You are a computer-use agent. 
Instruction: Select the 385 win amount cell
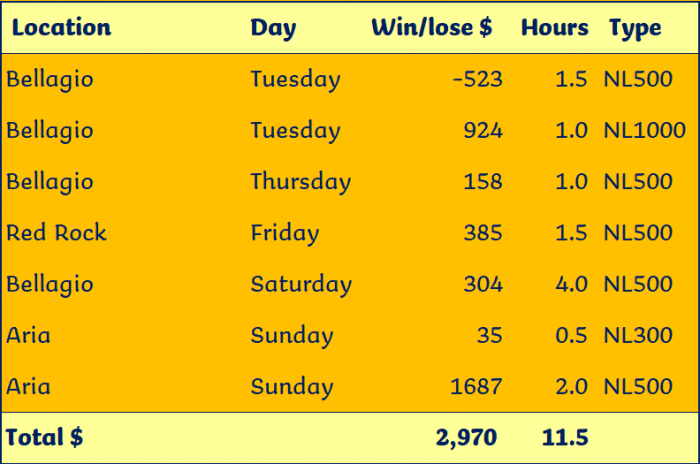point(483,233)
